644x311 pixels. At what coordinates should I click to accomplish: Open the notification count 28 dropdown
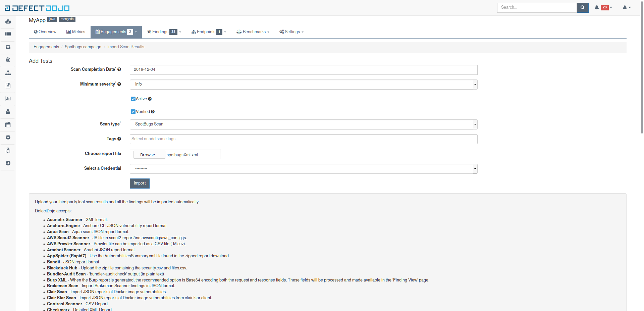coord(606,7)
